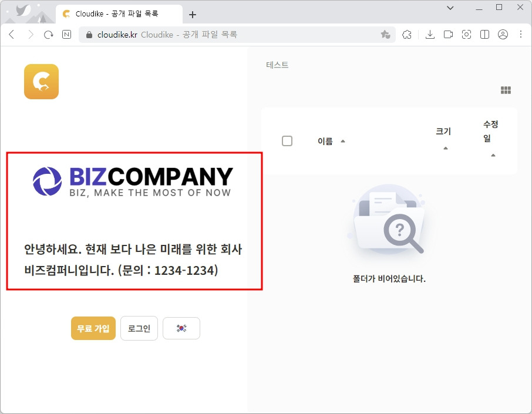This screenshot has width=532, height=414.
Task: Check the select-all files checkbox
Action: (287, 141)
